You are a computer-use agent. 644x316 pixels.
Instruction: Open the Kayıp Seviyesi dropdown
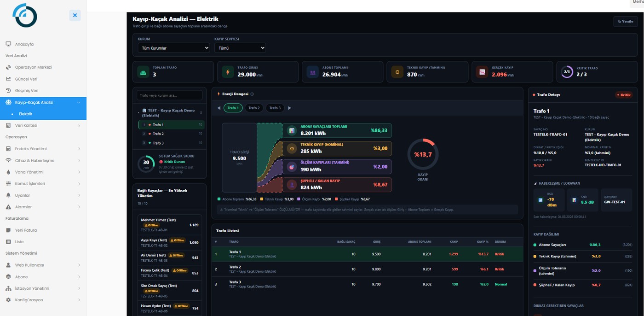[240, 48]
